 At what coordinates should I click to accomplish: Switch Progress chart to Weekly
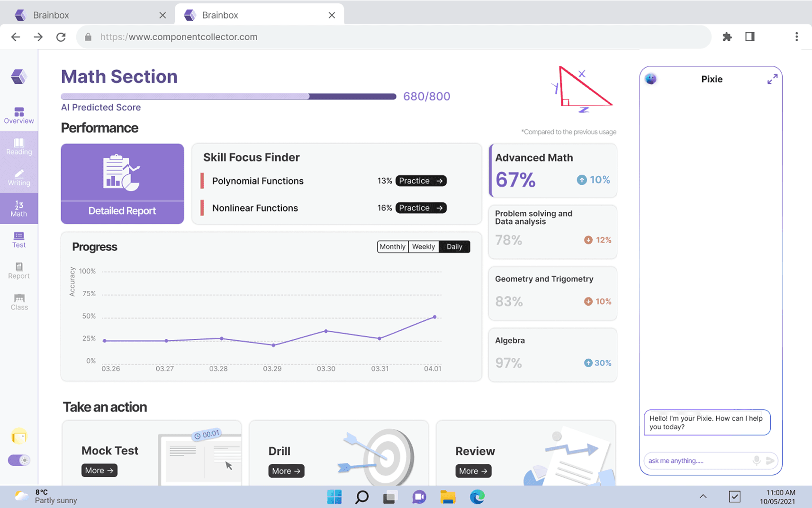click(x=424, y=246)
